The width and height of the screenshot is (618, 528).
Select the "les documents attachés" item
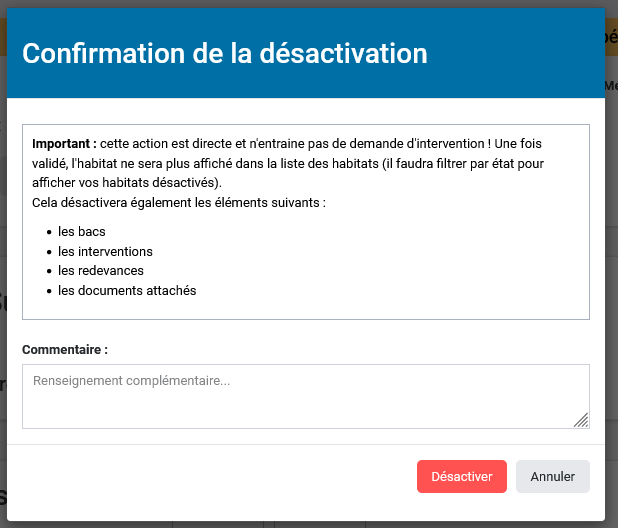(x=127, y=291)
